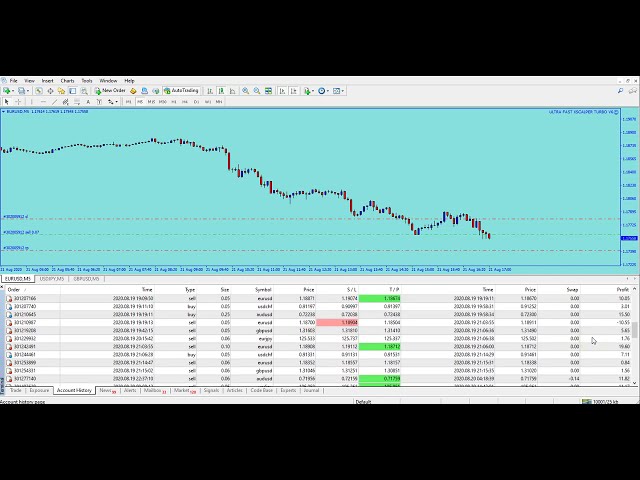Image resolution: width=640 pixels, height=480 pixels.
Task: Open the Charts menu
Action: [67, 80]
